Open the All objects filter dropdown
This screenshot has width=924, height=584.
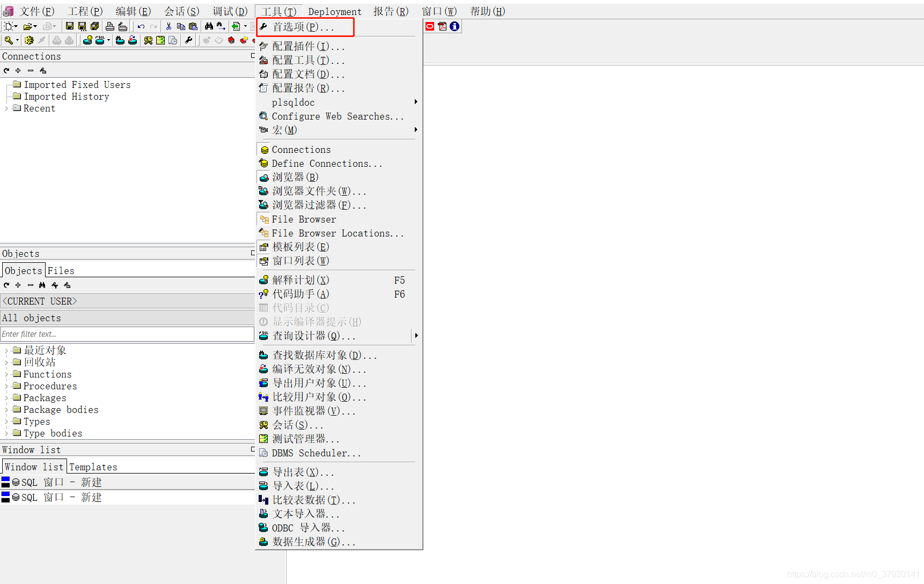coord(127,318)
